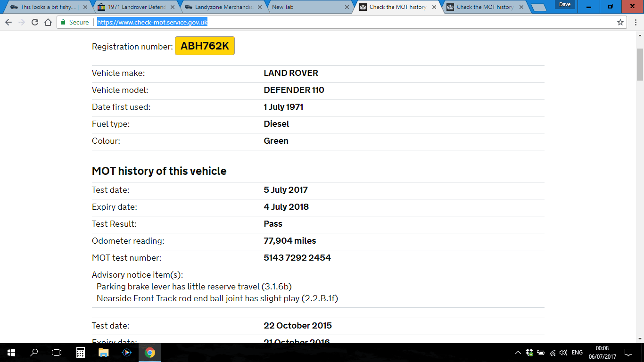644x362 pixels.
Task: Click the '4 July 2018' expiry date
Action: (286, 207)
